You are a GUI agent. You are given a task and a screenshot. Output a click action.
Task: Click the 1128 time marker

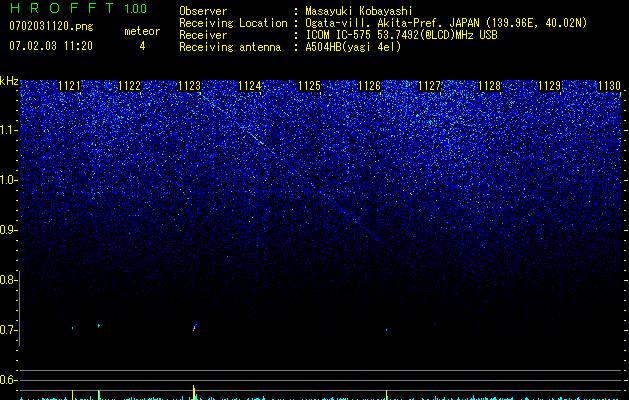pos(489,86)
